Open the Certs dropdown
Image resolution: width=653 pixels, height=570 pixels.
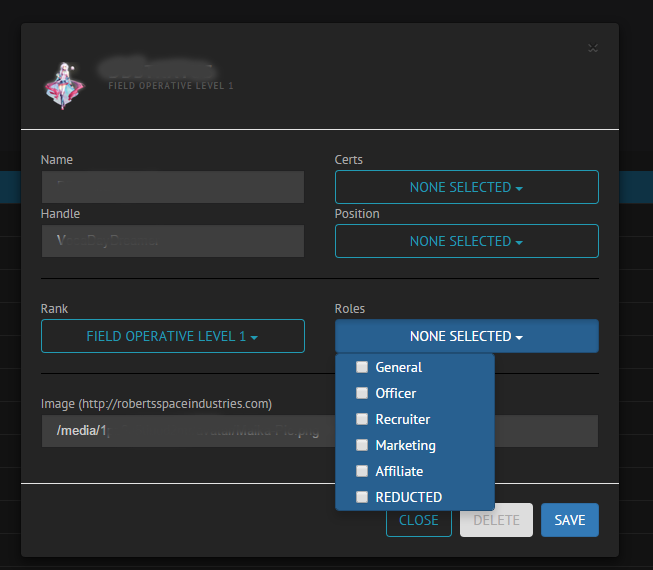point(466,187)
